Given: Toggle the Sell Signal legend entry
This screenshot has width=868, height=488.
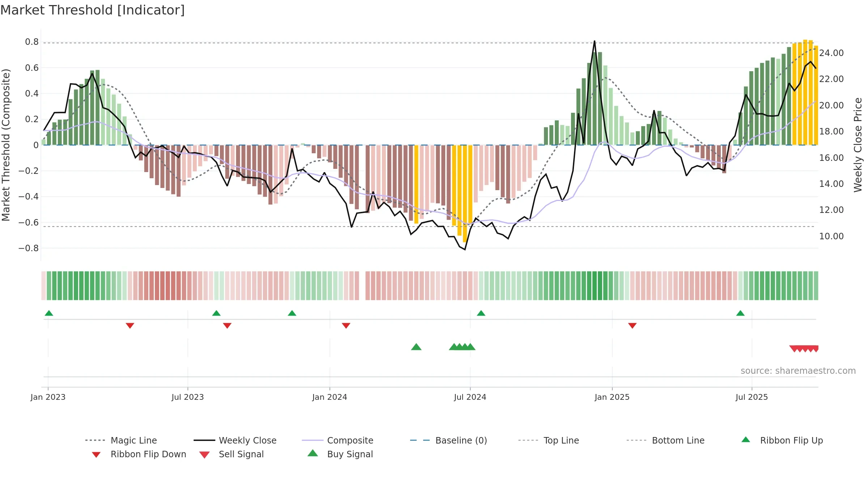Looking at the screenshot, I should pos(231,454).
